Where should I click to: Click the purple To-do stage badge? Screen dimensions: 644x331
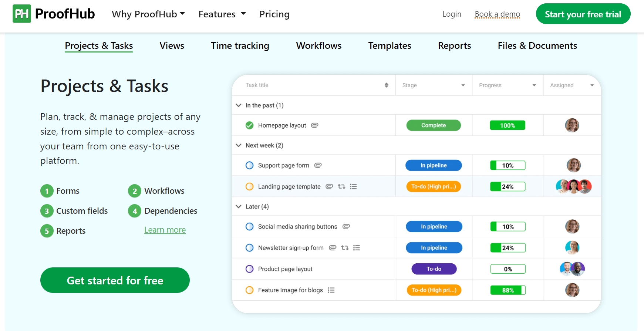(x=434, y=269)
